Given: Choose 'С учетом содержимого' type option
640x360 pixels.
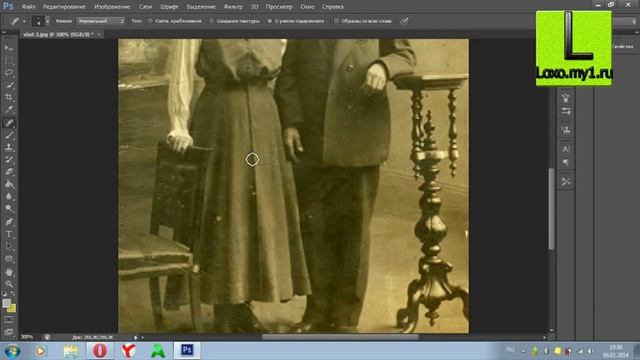Looking at the screenshot, I should coord(296,21).
